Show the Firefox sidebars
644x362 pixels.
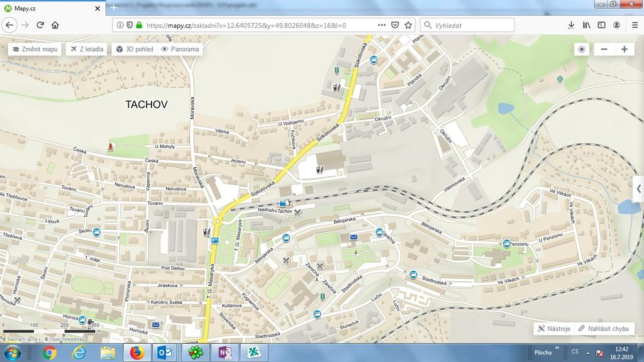(x=602, y=25)
